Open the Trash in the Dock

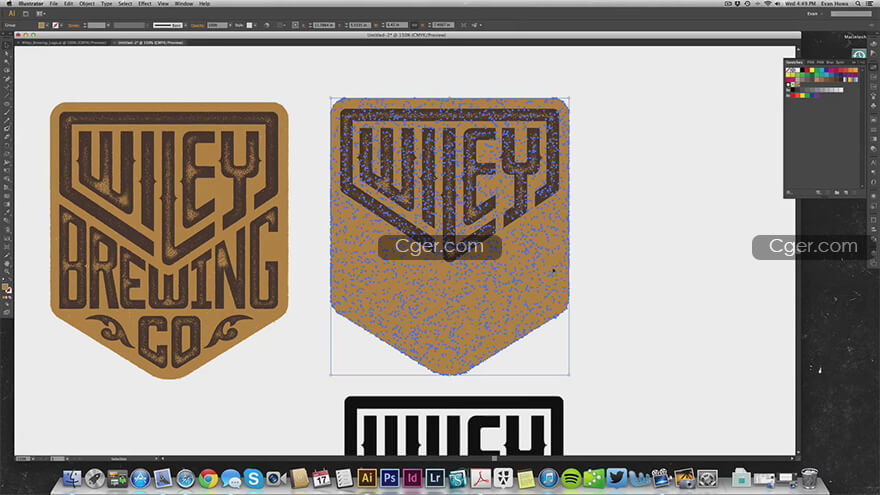809,478
